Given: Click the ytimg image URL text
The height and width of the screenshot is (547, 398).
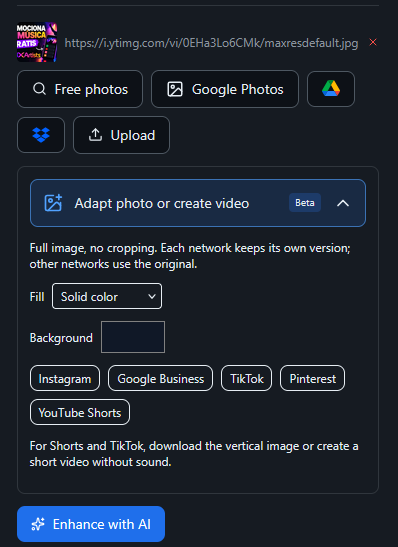Looking at the screenshot, I should click(x=211, y=43).
